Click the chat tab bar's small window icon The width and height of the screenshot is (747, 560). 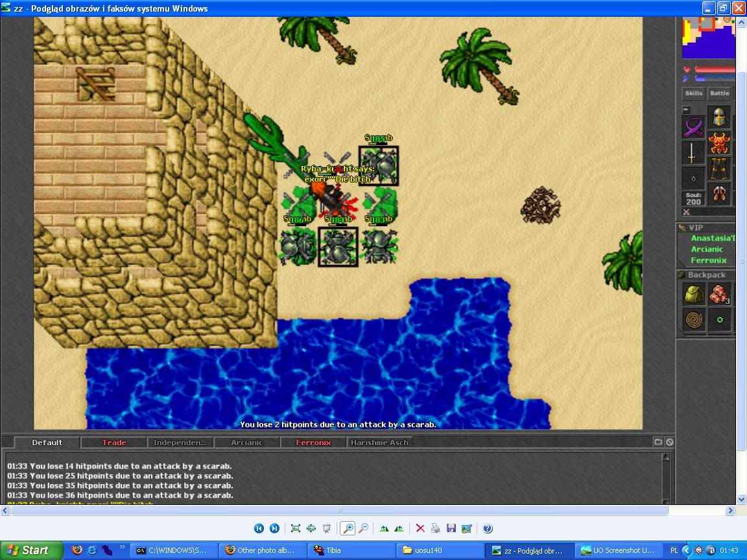658,442
